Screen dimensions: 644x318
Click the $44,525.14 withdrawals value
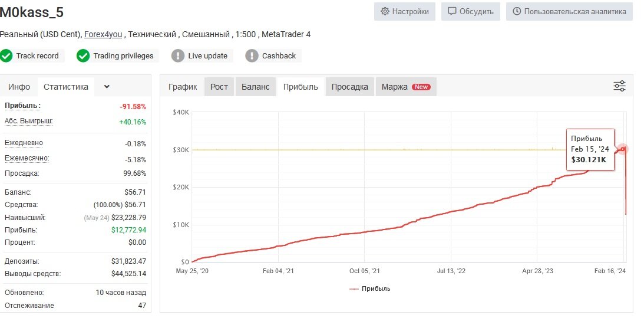click(x=128, y=274)
